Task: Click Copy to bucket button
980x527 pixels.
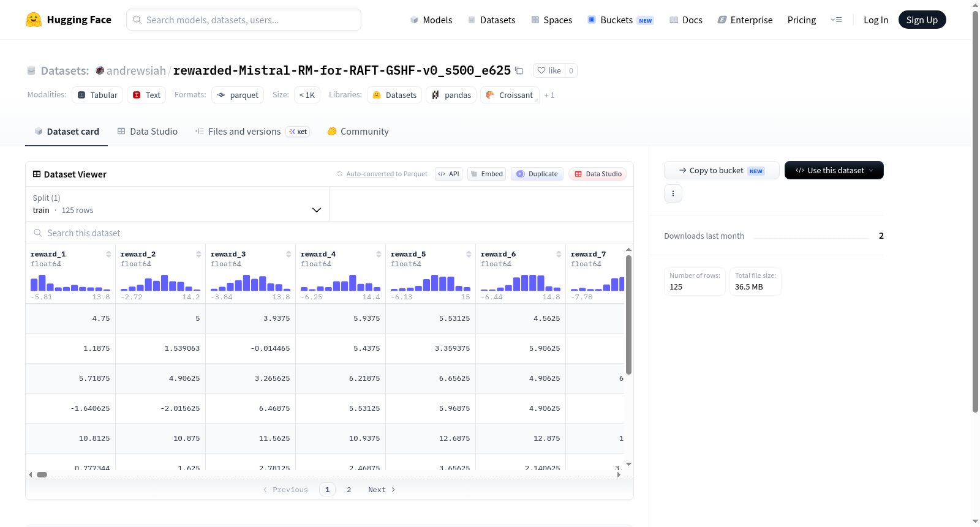Action: click(x=722, y=170)
